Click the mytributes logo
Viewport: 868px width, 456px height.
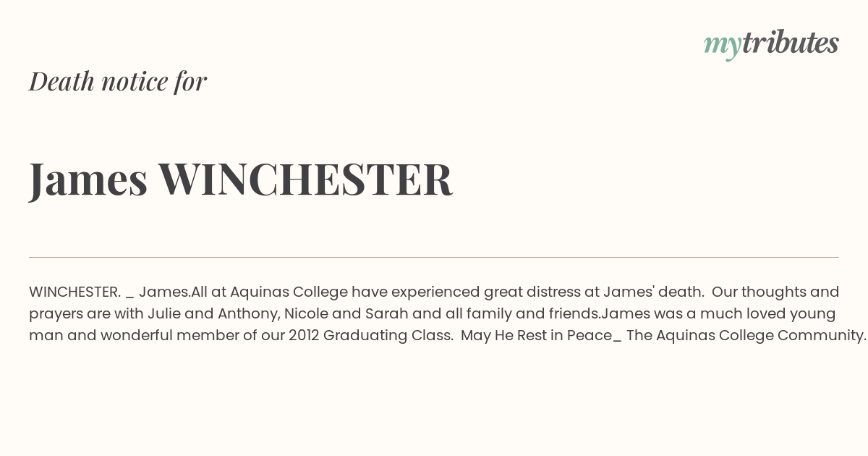click(x=771, y=44)
